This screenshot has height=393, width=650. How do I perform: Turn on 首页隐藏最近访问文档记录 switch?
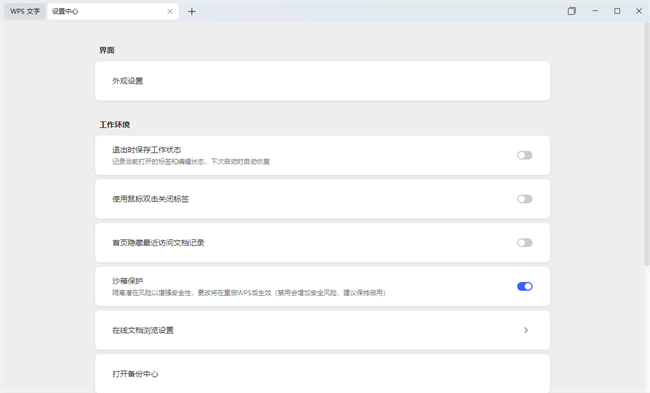point(524,243)
